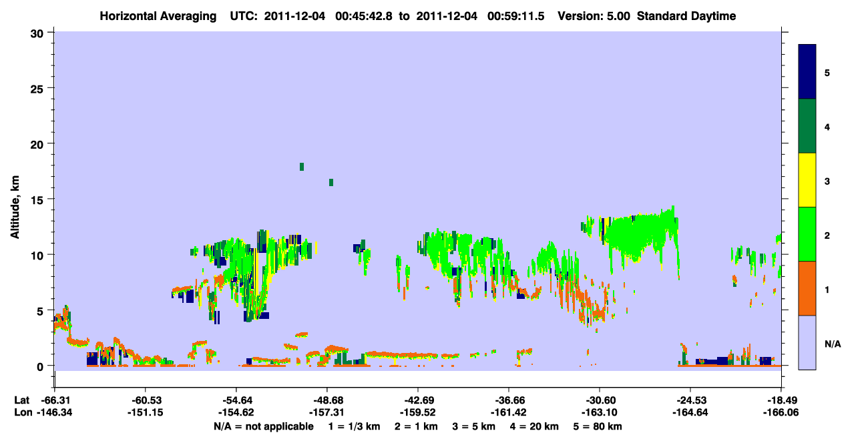Click the 'Lat' row label
The height and width of the screenshot is (445, 868).
pos(22,400)
